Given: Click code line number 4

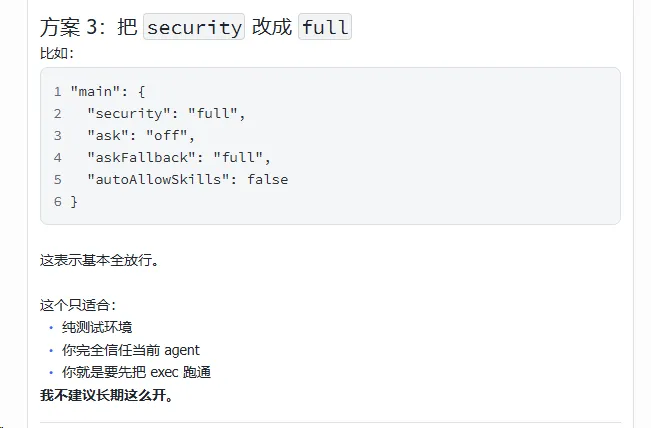Looking at the screenshot, I should click(x=57, y=157).
